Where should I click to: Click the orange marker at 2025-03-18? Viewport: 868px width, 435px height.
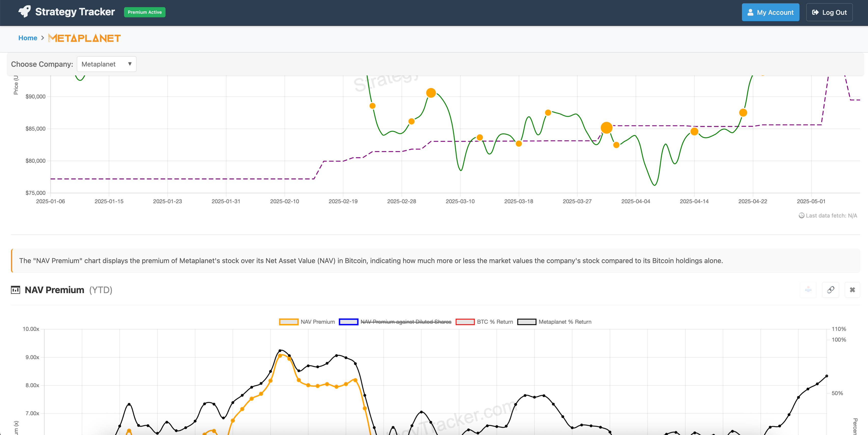point(519,144)
